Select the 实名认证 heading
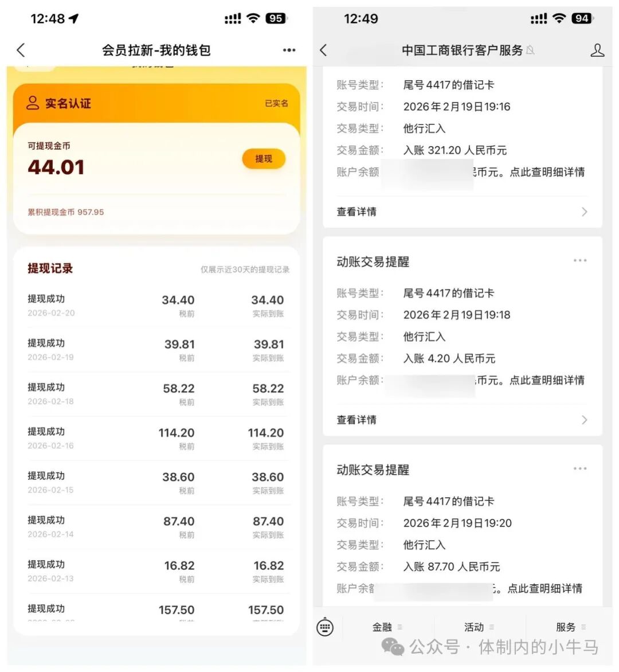Viewport: 619px width, 672px height. [x=68, y=103]
